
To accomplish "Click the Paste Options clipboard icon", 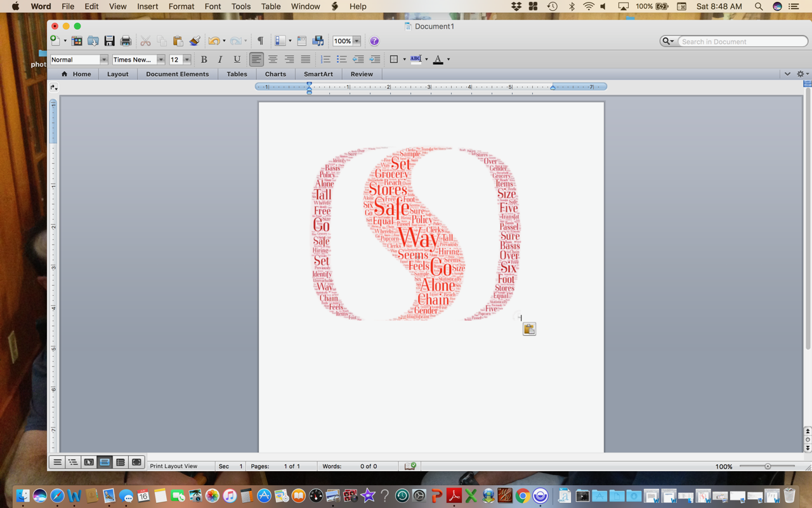I will pyautogui.click(x=529, y=329).
